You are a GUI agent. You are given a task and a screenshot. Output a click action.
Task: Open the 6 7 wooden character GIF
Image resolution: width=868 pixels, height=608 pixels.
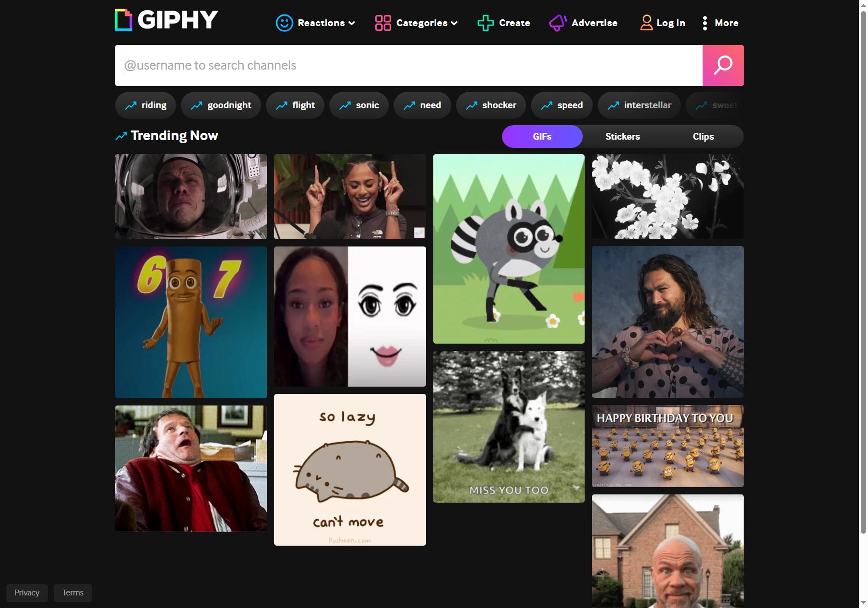click(x=191, y=322)
